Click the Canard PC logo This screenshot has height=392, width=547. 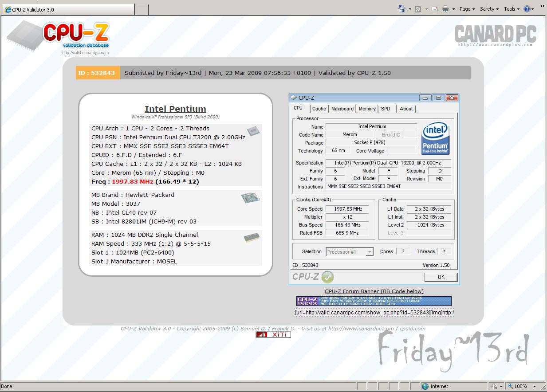coord(495,35)
